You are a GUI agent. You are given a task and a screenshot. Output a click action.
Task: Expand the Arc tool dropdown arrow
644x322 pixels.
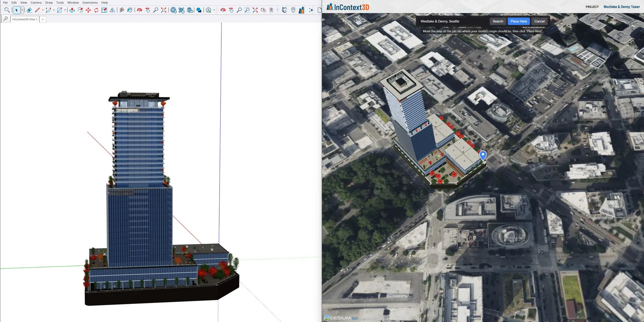coord(54,10)
